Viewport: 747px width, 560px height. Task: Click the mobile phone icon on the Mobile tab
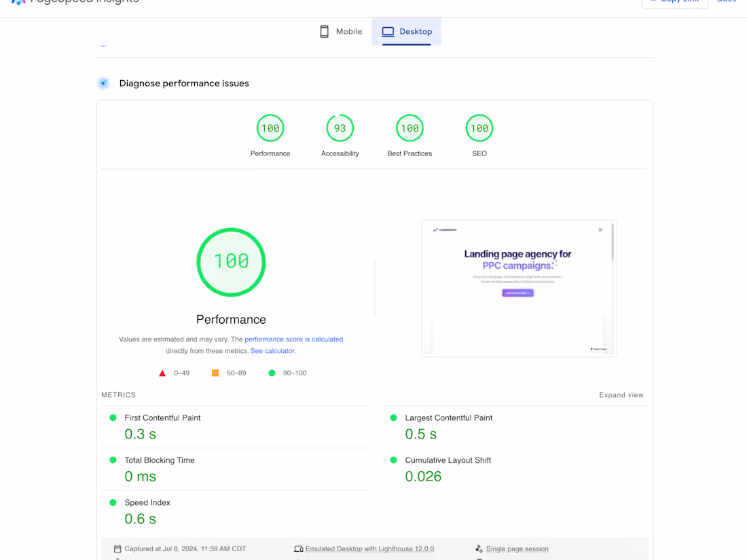coord(324,31)
